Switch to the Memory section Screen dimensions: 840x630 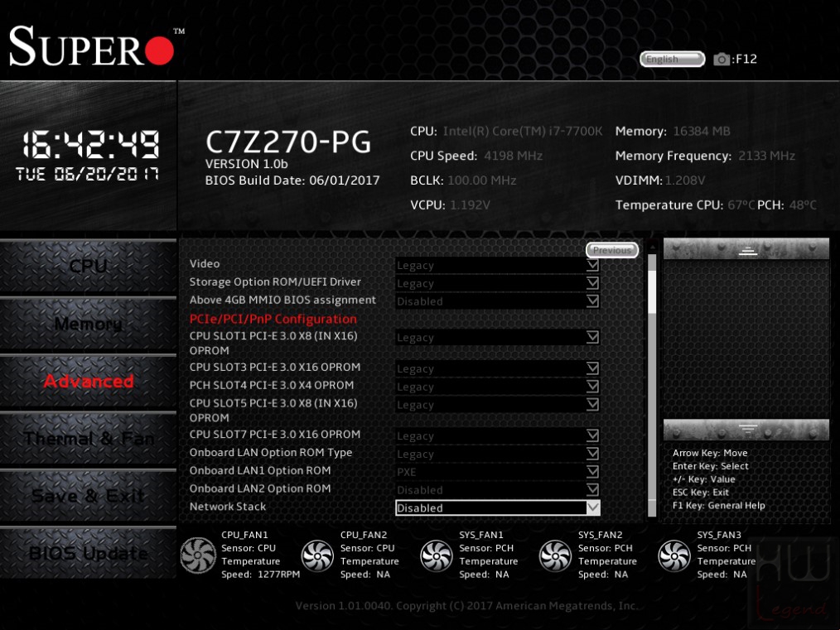coord(89,324)
